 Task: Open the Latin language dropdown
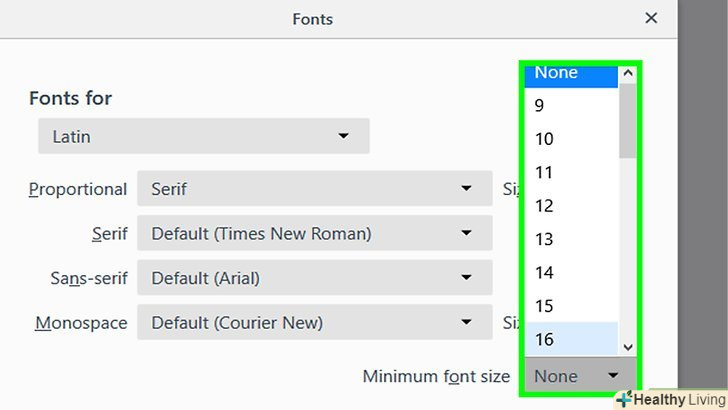pyautogui.click(x=203, y=135)
